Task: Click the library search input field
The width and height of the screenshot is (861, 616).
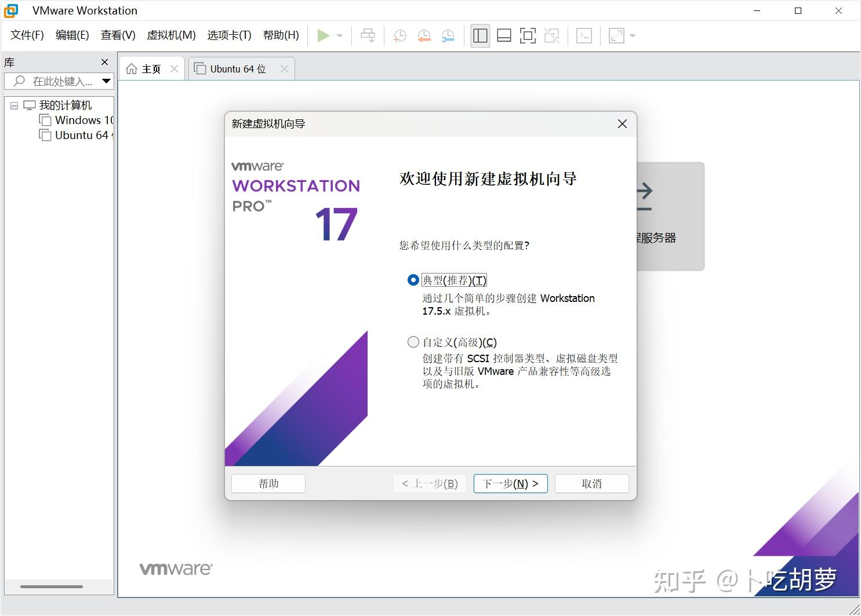Action: click(x=58, y=81)
